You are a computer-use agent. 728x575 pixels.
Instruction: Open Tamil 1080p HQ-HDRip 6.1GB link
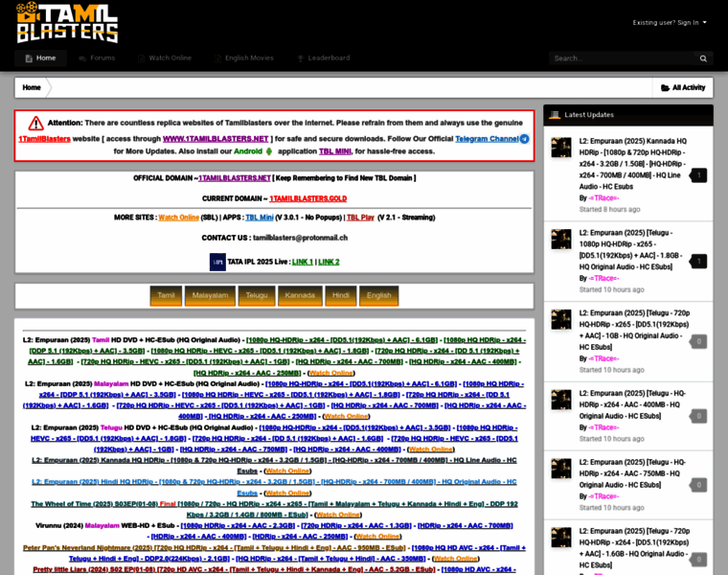pyautogui.click(x=342, y=340)
